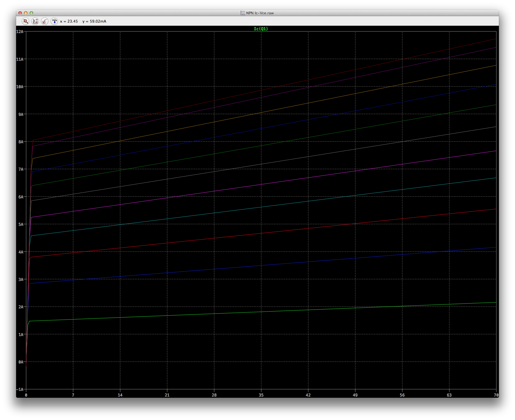Click the autorange axes icon
The width and height of the screenshot is (515, 420).
click(35, 21)
